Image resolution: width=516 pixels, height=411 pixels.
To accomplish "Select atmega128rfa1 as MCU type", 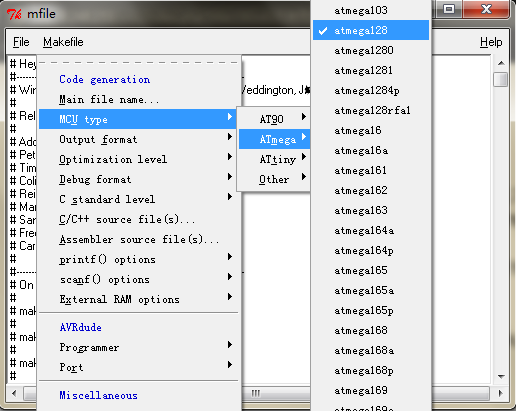I will (x=371, y=110).
